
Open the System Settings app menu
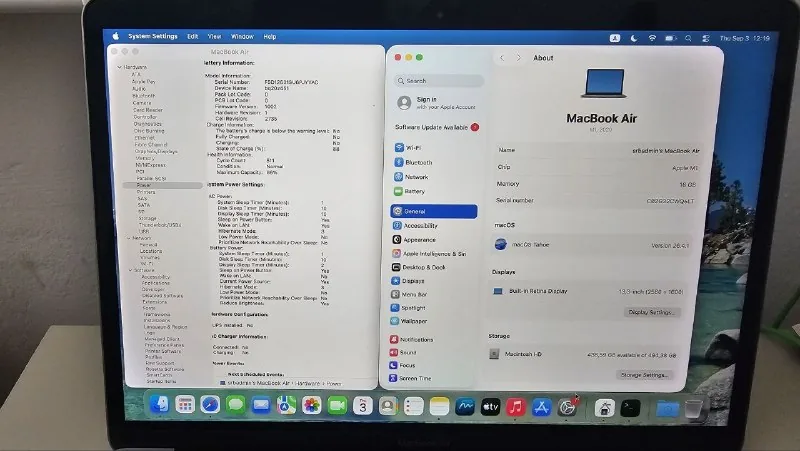point(153,36)
